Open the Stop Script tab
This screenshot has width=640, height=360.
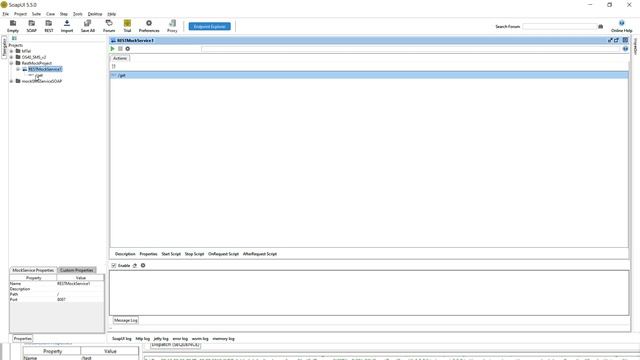(x=194, y=254)
